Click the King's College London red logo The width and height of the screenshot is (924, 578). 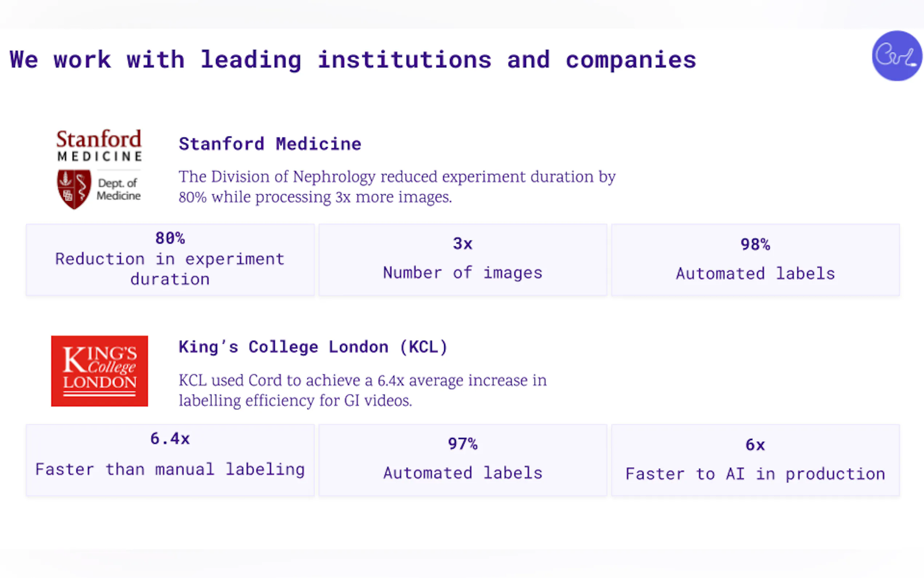click(x=99, y=371)
